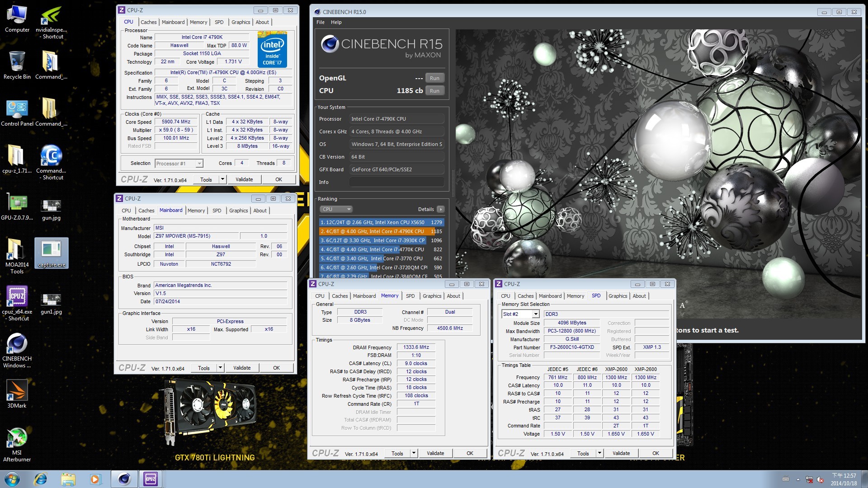Open Internet Explorer from the taskbar

pyautogui.click(x=41, y=479)
